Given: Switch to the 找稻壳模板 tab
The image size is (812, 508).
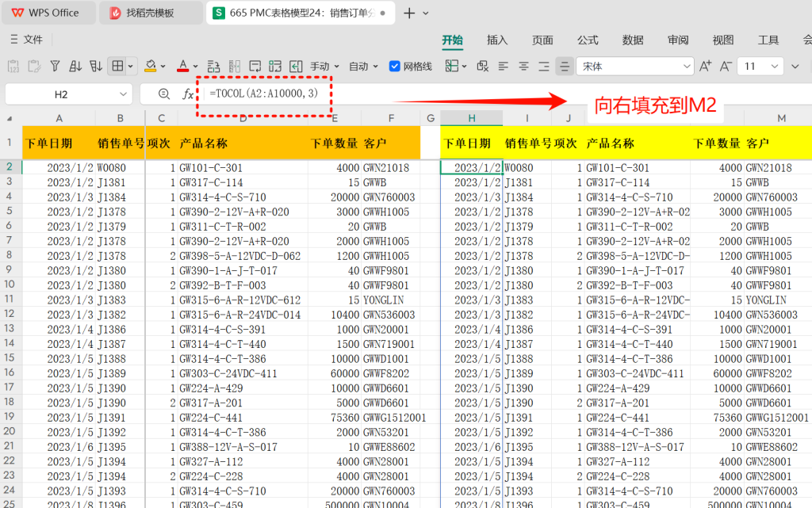Looking at the screenshot, I should coord(150,13).
